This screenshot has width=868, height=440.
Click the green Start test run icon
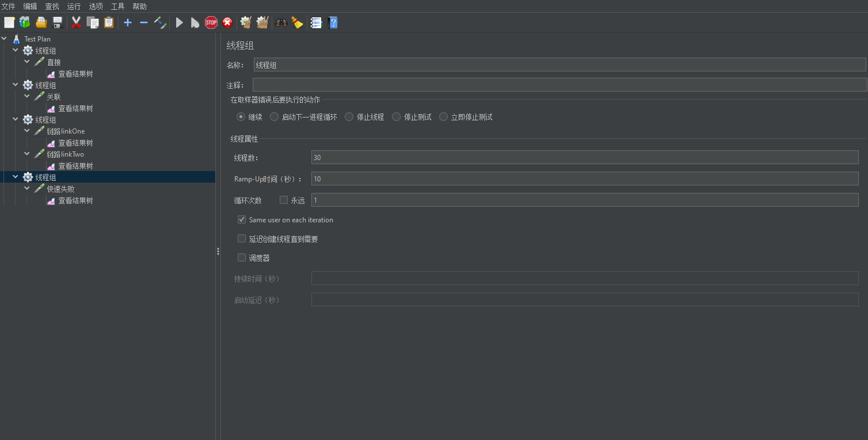tap(180, 22)
